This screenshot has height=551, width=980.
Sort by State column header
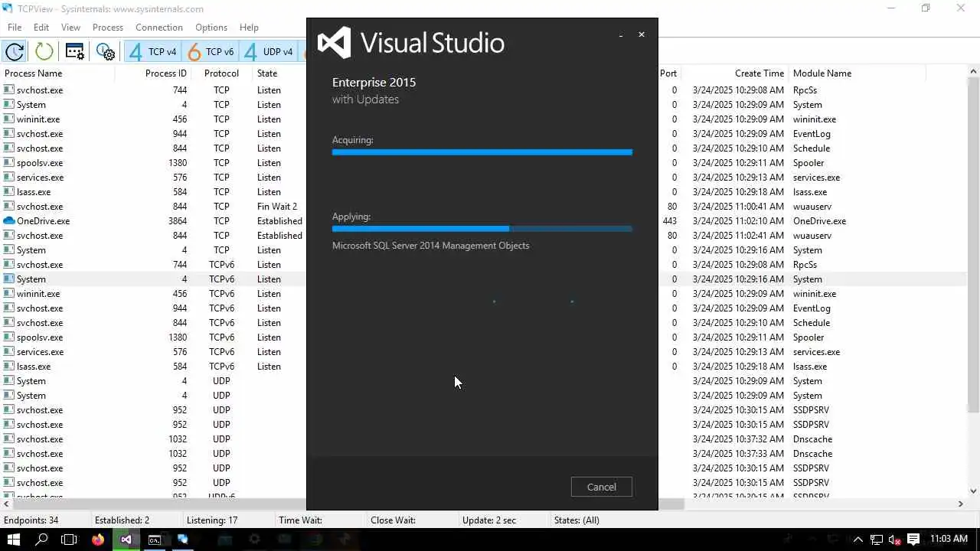279,73
